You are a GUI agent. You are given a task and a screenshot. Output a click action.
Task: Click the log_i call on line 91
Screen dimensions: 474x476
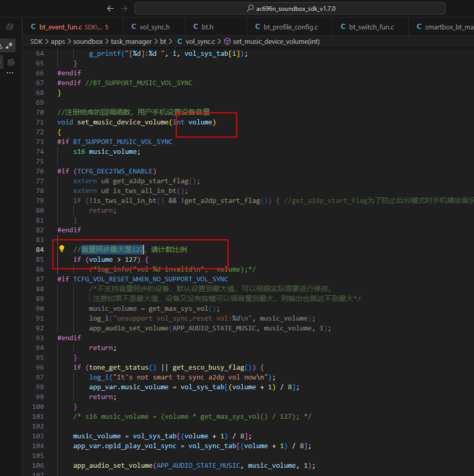(99, 318)
